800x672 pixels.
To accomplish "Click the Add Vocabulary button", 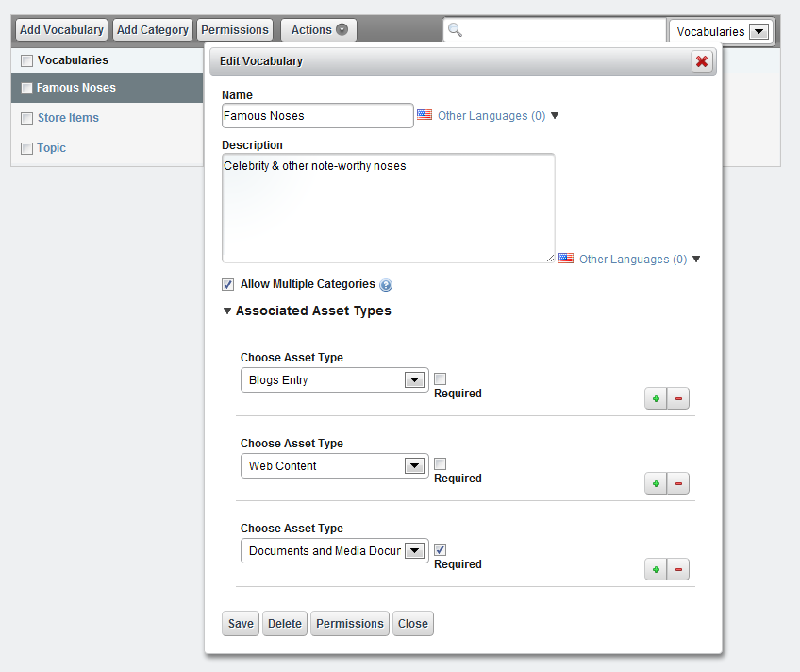I will click(61, 30).
